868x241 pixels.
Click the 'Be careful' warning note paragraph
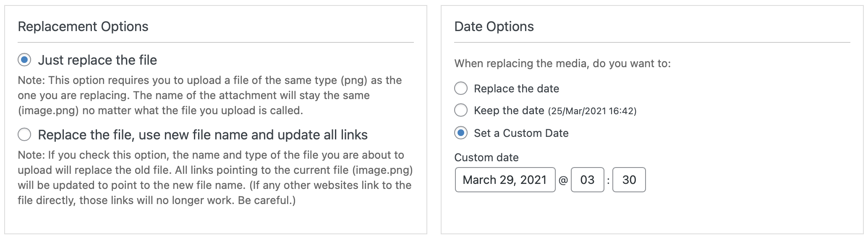coord(214,178)
